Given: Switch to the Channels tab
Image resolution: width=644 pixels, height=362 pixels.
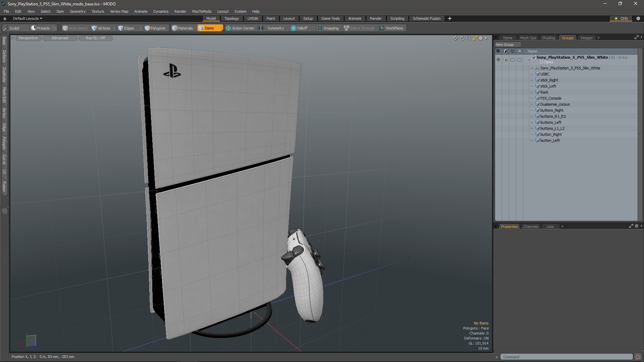Looking at the screenshot, I should (531, 227).
